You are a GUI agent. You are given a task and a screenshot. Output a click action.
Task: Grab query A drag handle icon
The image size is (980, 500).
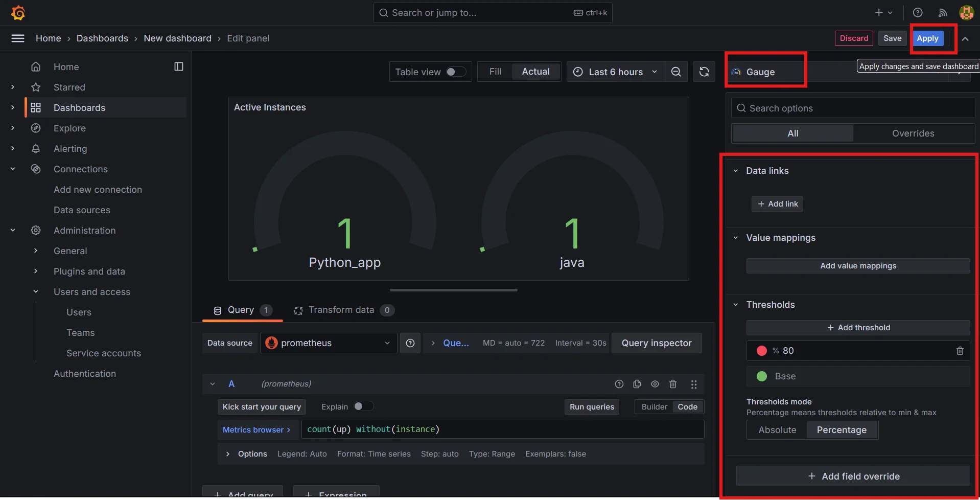pyautogui.click(x=694, y=384)
